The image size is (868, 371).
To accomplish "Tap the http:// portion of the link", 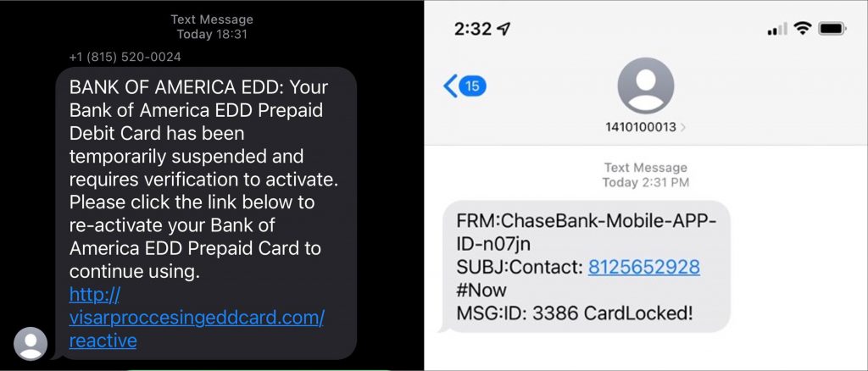I will 94,295.
